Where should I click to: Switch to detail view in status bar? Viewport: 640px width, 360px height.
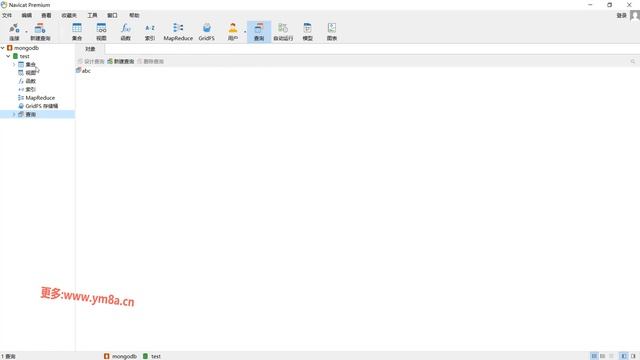click(x=602, y=356)
